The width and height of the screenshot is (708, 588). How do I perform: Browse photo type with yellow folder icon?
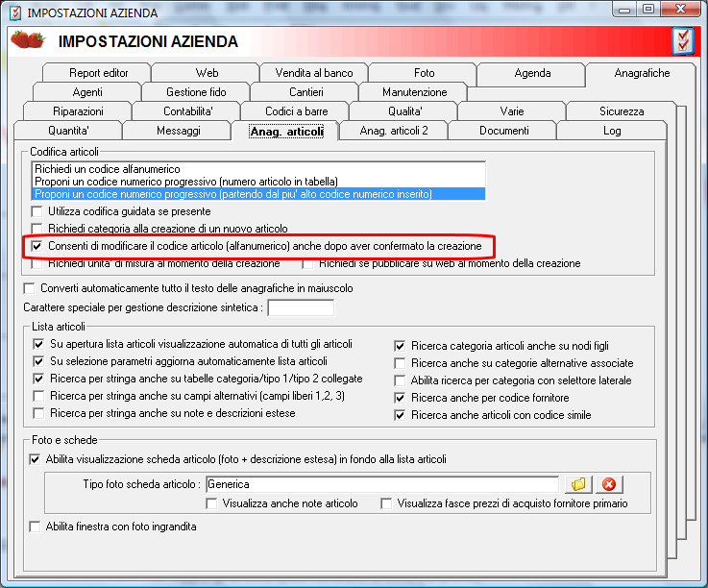[578, 484]
